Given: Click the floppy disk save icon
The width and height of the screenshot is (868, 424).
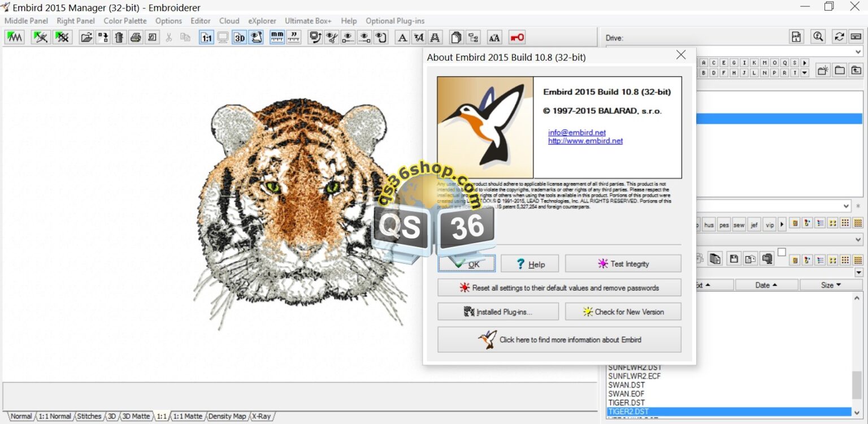Looking at the screenshot, I should click(x=735, y=258).
